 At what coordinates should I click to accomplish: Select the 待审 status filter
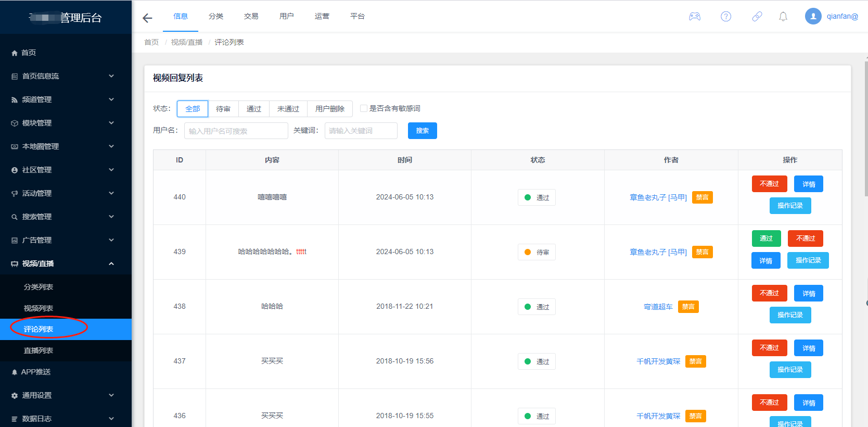223,109
